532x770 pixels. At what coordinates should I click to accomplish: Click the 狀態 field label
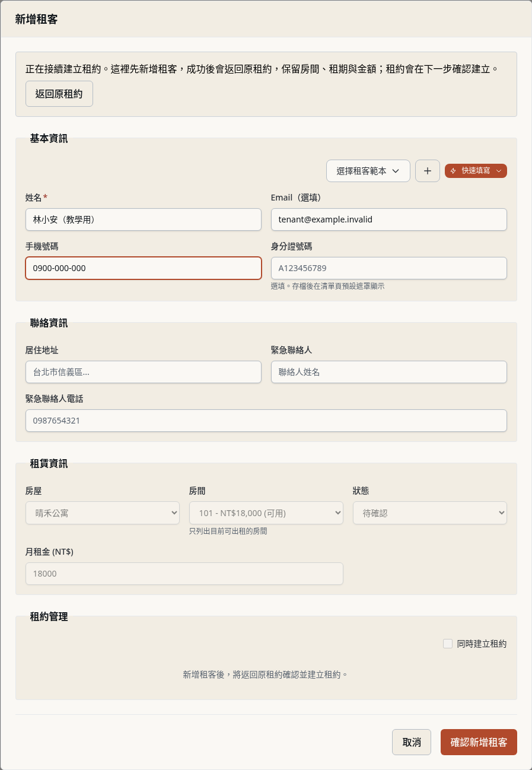(361, 491)
